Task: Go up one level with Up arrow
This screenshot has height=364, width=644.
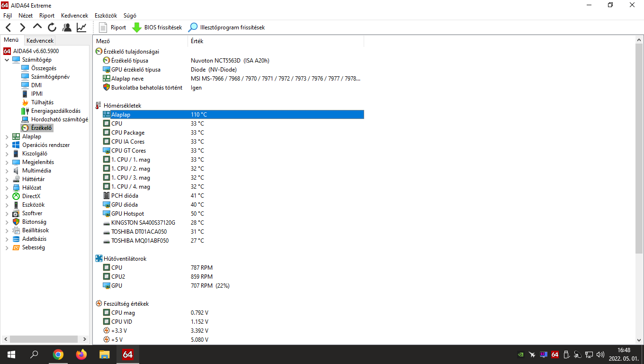Action: [37, 27]
